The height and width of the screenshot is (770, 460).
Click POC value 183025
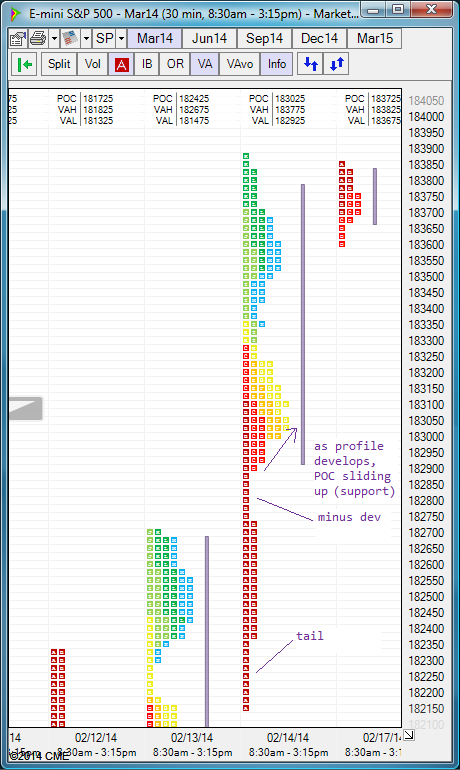pos(290,99)
